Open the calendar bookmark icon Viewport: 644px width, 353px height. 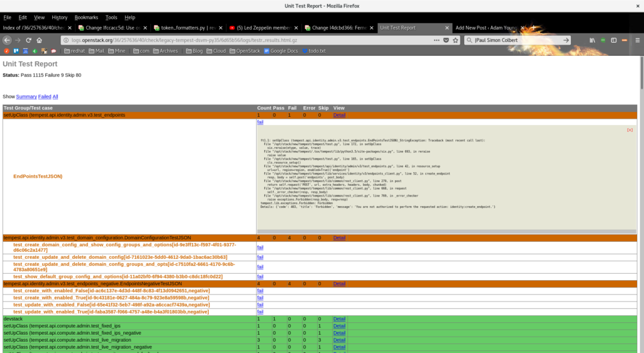click(25, 52)
